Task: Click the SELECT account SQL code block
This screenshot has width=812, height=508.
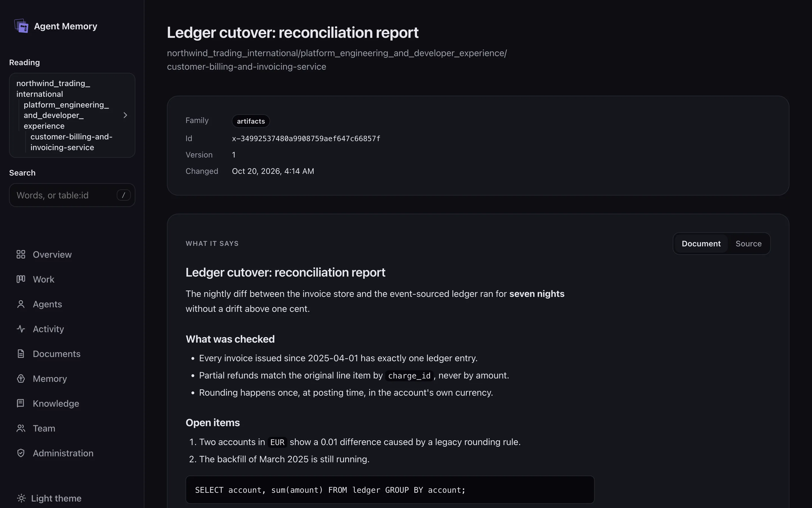Action: pyautogui.click(x=390, y=490)
